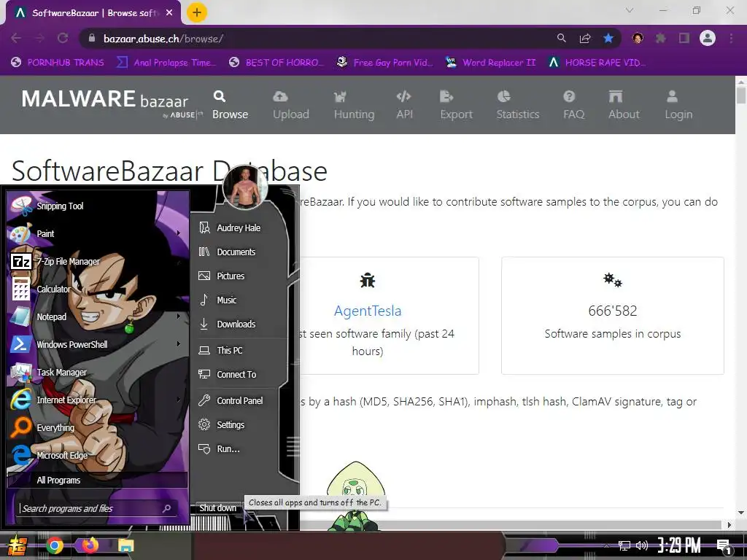Click the Windows Start button
Screen dimensions: 747x560
pyautogui.click(x=17, y=545)
